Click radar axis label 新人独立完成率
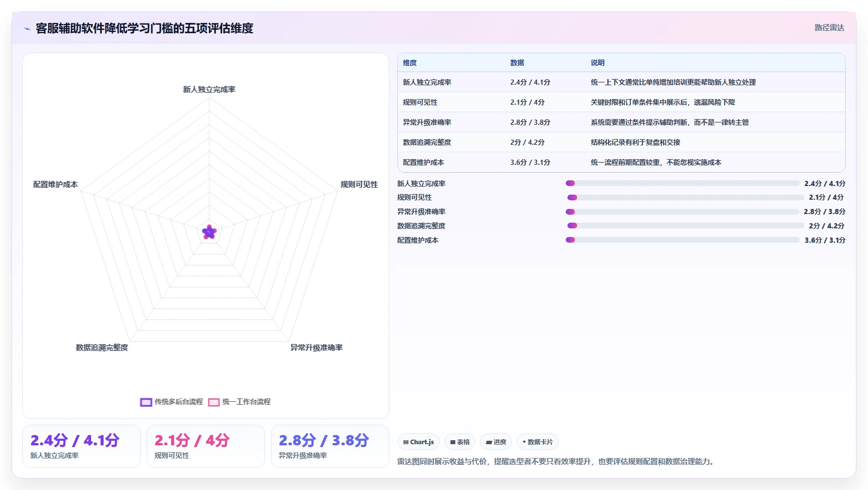This screenshot has width=868, height=490. [209, 89]
